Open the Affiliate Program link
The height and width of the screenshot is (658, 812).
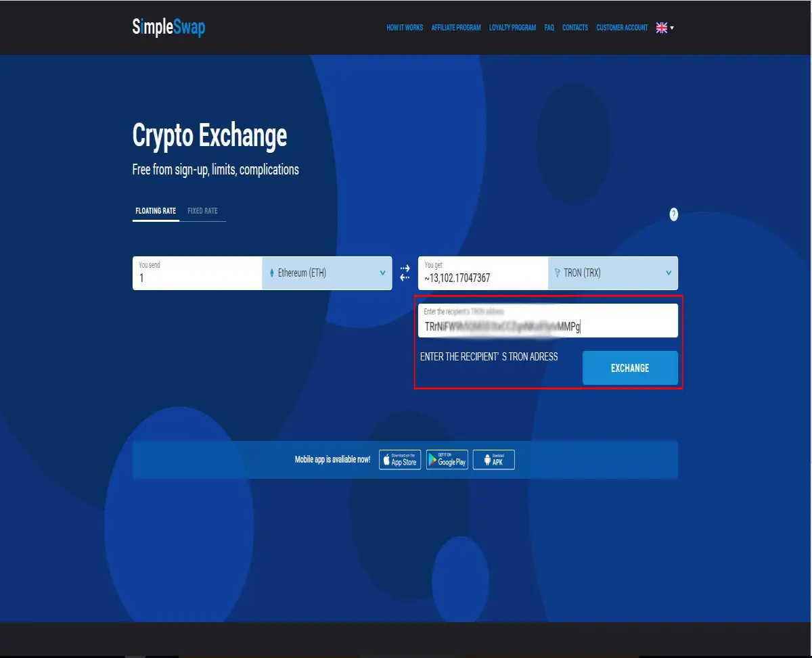click(x=456, y=28)
